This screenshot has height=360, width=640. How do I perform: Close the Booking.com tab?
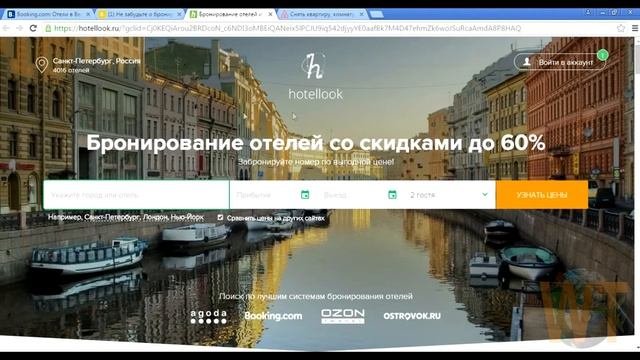pyautogui.click(x=88, y=14)
